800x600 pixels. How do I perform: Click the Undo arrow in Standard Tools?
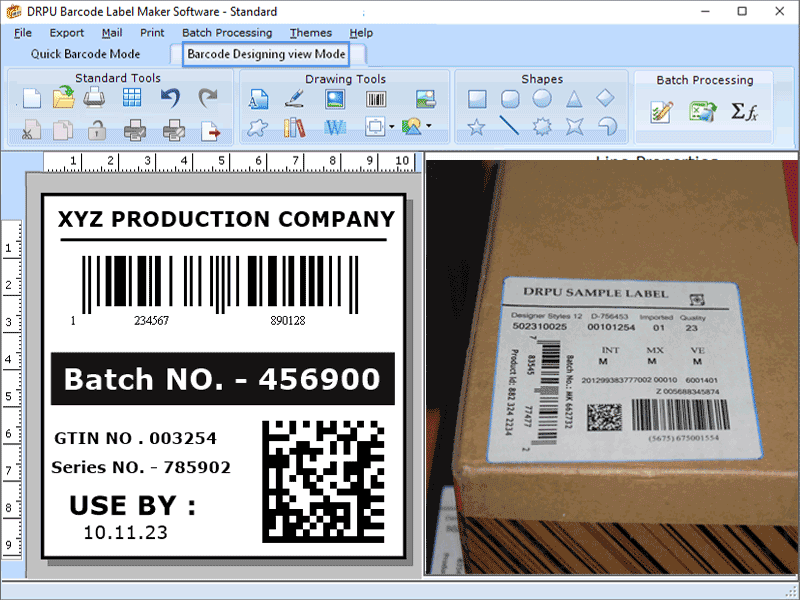click(x=170, y=96)
